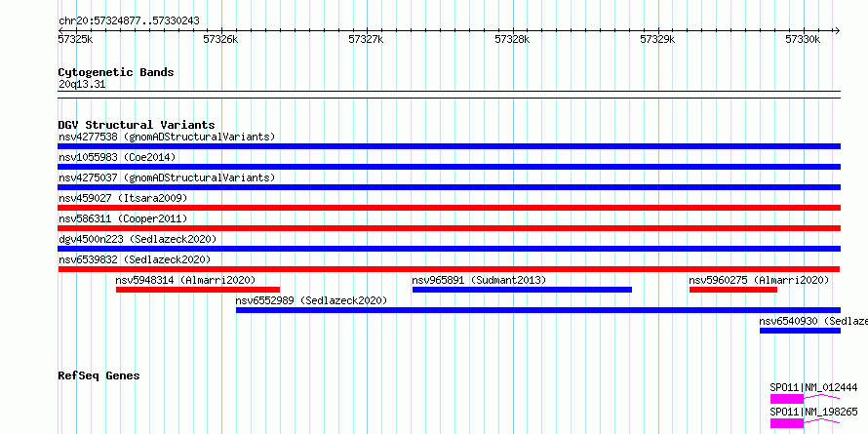
Task: Click the magenta exon of SPO11 NM_012444
Action: 787,399
